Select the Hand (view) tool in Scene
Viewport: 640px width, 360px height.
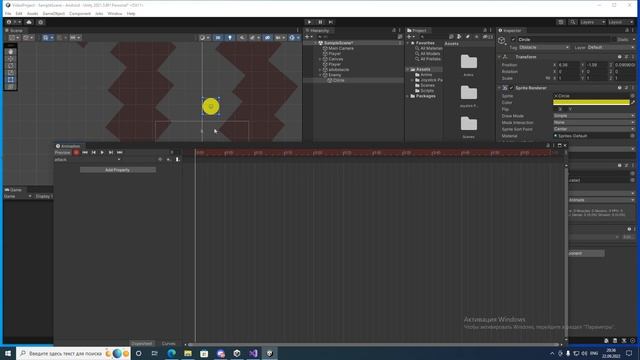pos(11,52)
